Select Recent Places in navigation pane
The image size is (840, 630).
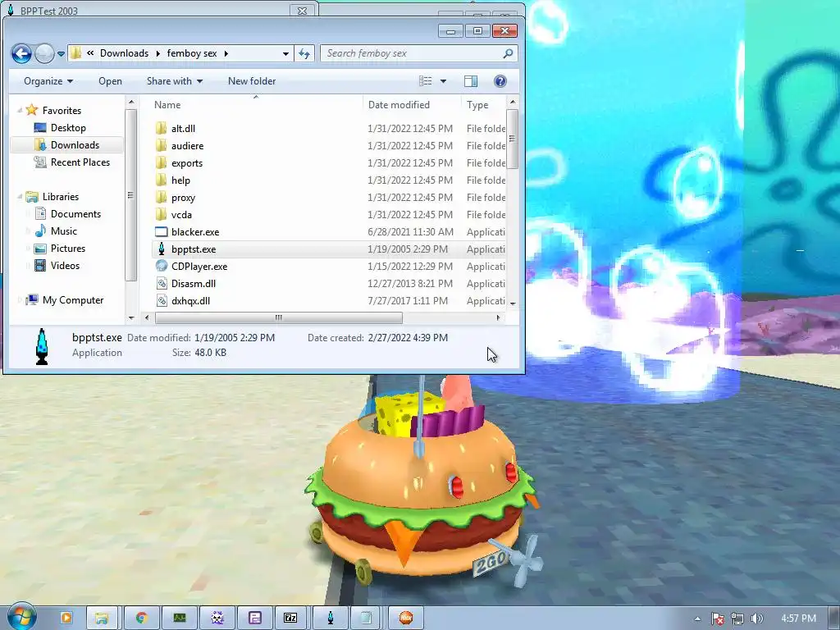pyautogui.click(x=80, y=162)
